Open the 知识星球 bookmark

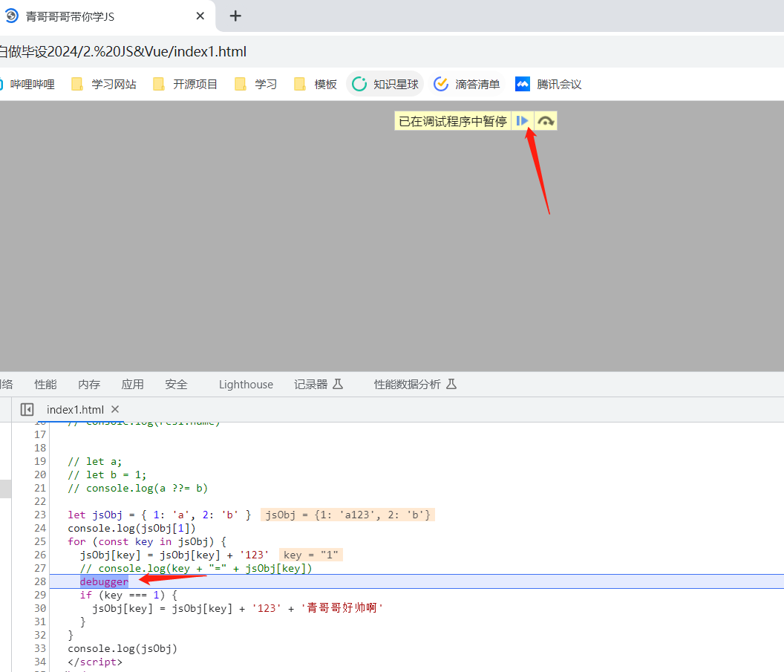(385, 84)
